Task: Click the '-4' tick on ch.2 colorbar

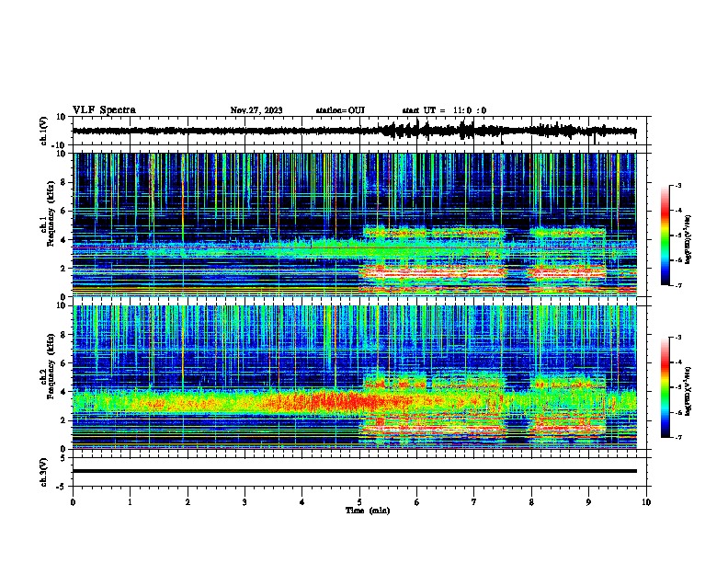Action: pos(677,362)
